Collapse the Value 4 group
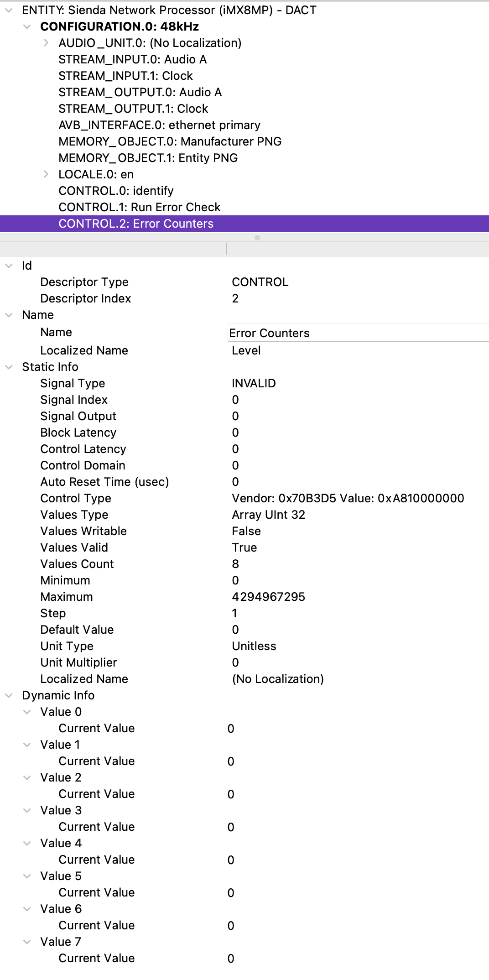Screen dimensions: 489x980 tap(27, 843)
